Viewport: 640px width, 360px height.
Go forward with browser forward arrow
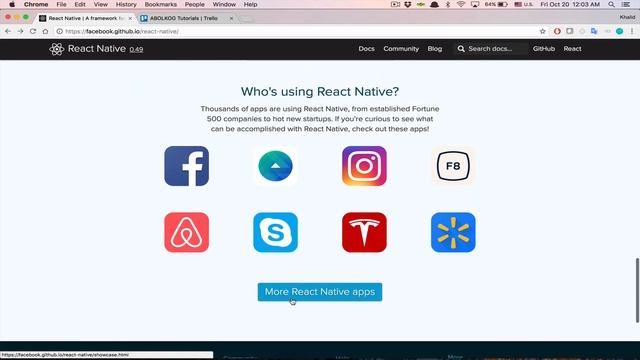click(x=20, y=31)
